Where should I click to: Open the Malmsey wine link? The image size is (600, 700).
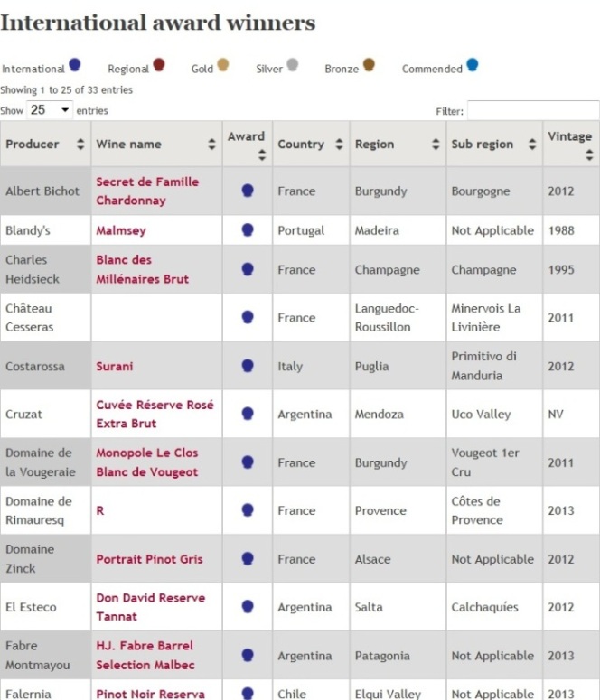tap(121, 230)
